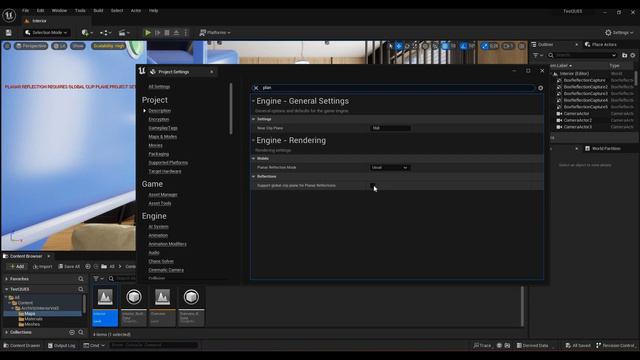Click the Stop simulation square button
This screenshot has width=640, height=360.
[x=167, y=33]
